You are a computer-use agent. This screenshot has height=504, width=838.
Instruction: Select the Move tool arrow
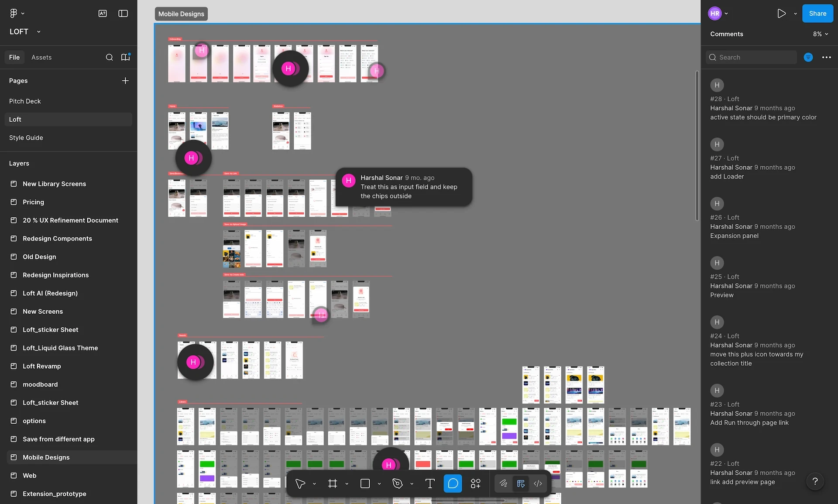[x=300, y=483]
